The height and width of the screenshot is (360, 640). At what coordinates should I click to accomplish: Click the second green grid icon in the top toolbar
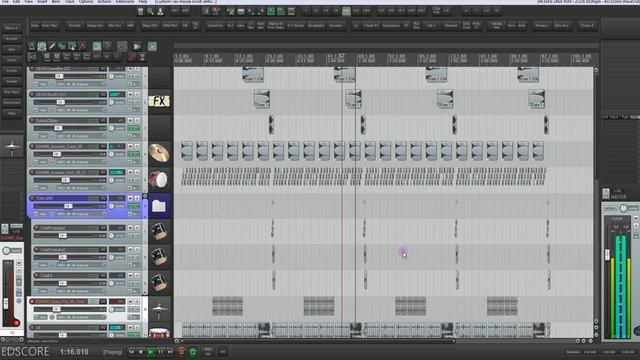pyautogui.click(x=281, y=11)
